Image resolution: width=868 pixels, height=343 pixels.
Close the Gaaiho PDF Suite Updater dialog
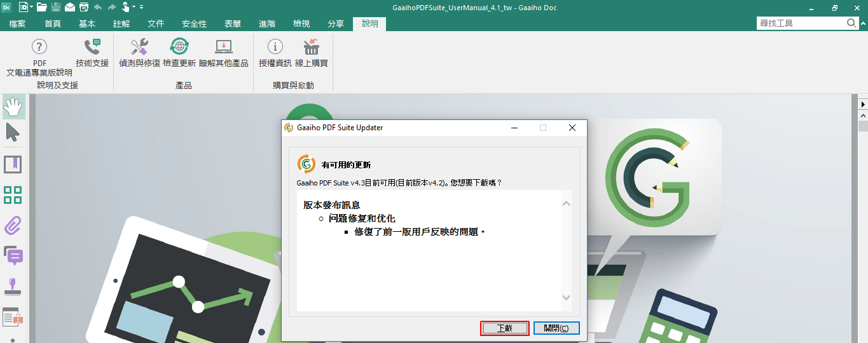(572, 128)
